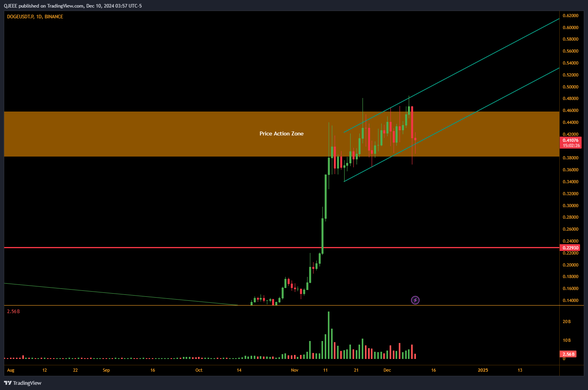Click the tallest green volume bar near Nov 11
This screenshot has width=588, height=390.
(x=329, y=335)
